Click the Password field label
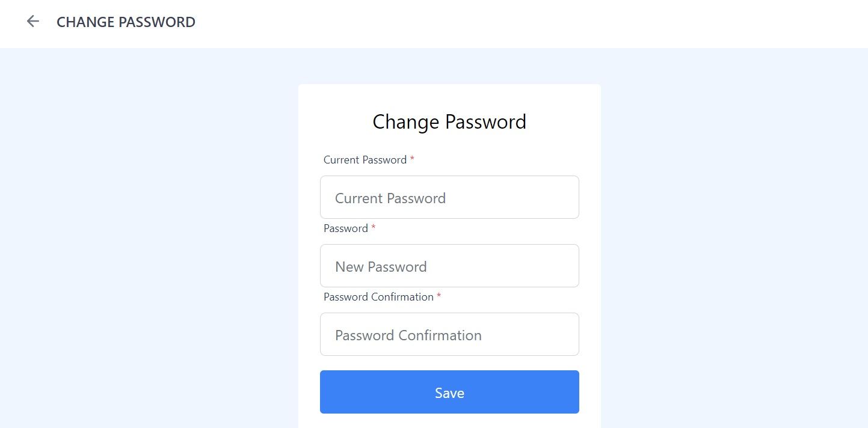Screen dimensions: 868x428 (346, 228)
